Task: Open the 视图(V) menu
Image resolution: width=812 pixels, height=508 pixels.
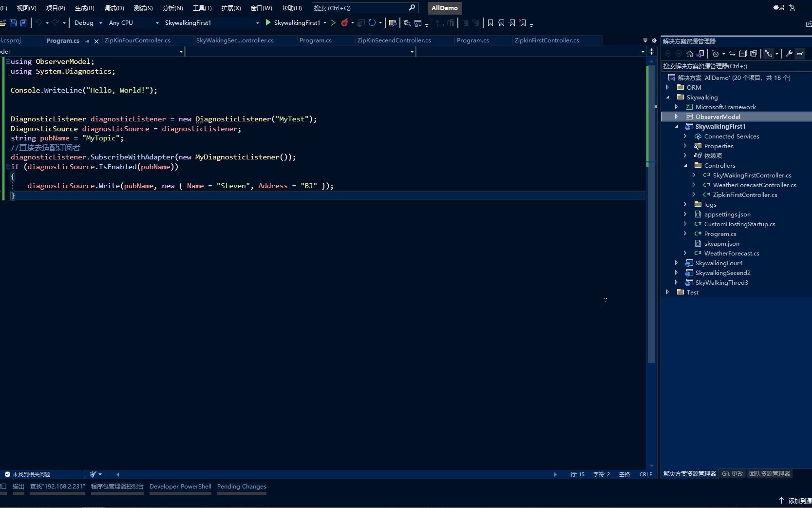Action: tap(26, 8)
